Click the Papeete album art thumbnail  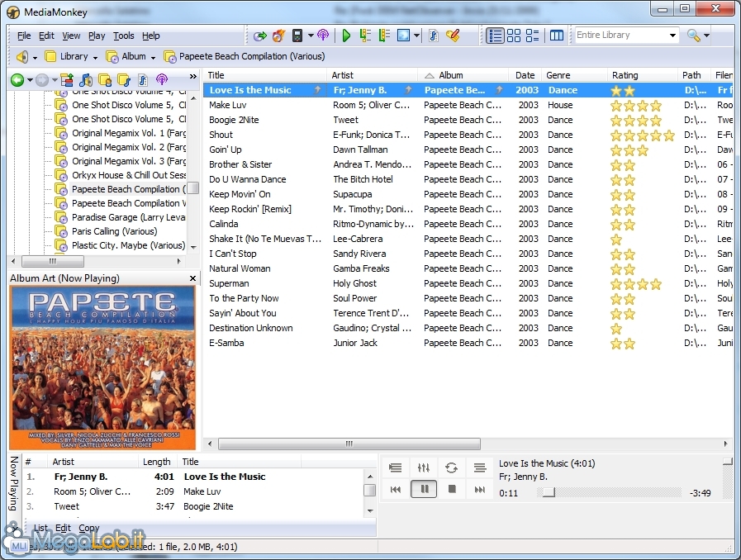pyautogui.click(x=102, y=368)
